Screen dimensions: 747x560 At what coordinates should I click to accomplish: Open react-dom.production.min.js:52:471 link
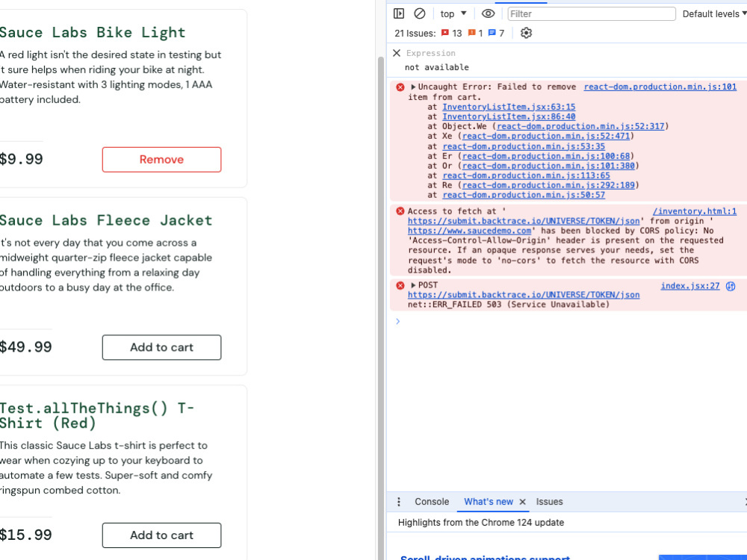[x=546, y=136]
